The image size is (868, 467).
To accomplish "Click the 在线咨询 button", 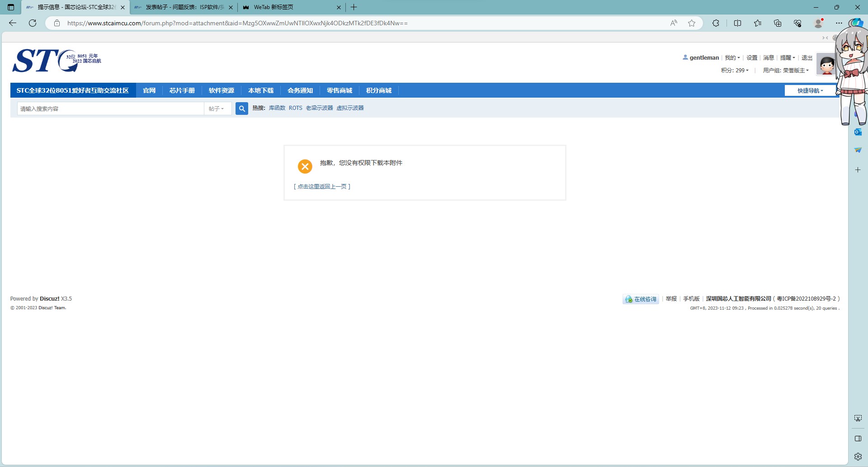I will pyautogui.click(x=641, y=299).
